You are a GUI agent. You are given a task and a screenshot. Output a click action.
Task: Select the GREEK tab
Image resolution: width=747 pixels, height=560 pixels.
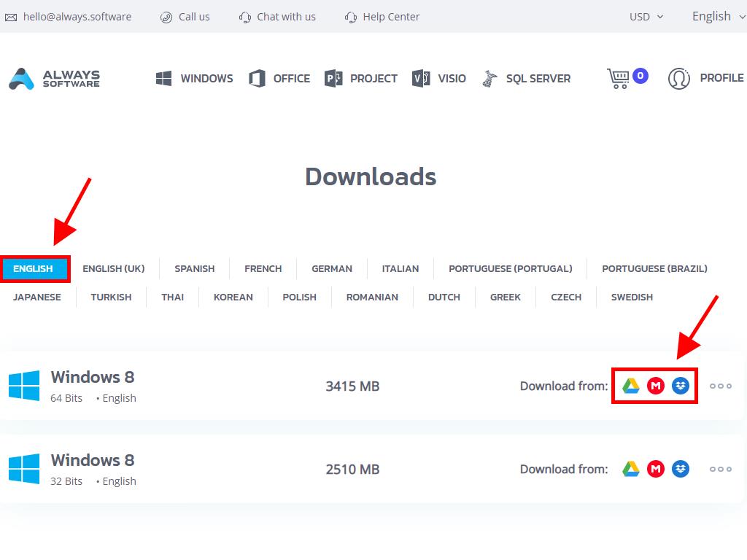coord(506,297)
